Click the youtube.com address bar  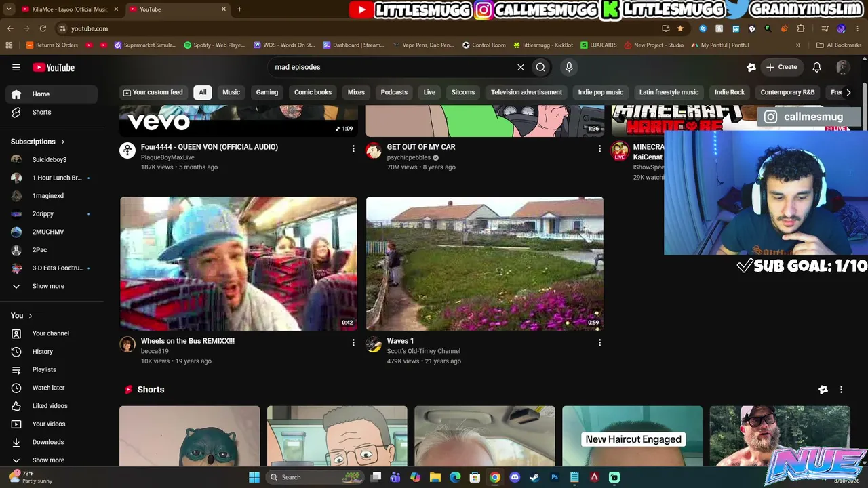click(359, 28)
